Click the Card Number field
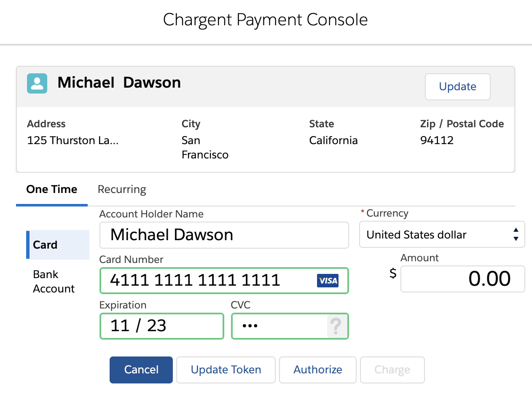 tap(202, 281)
